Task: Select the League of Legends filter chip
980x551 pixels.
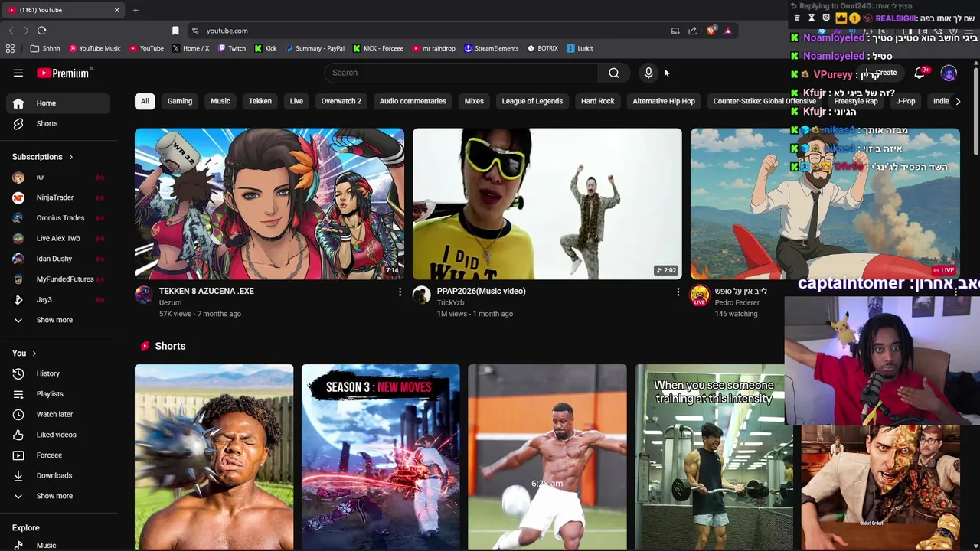Action: click(532, 101)
